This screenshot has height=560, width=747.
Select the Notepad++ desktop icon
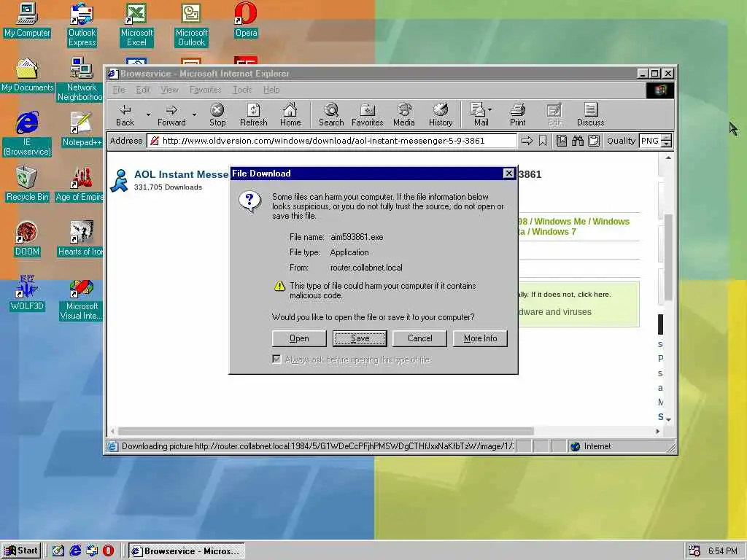pos(82,129)
